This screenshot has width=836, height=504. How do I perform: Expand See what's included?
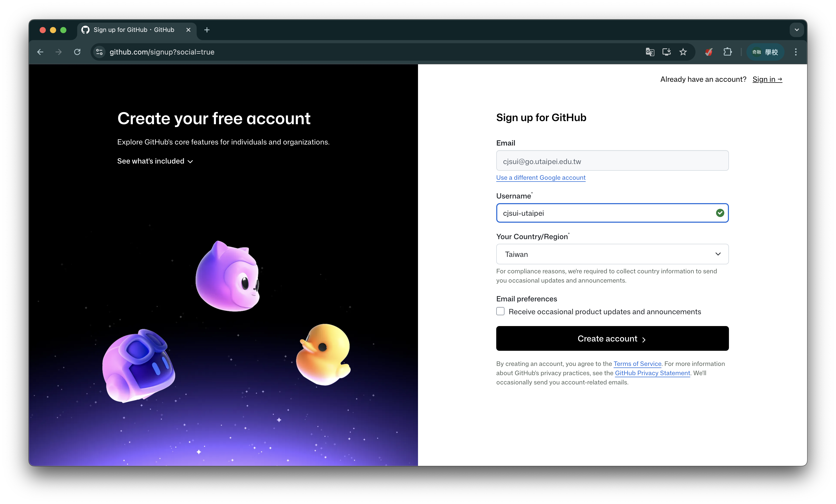coord(155,161)
